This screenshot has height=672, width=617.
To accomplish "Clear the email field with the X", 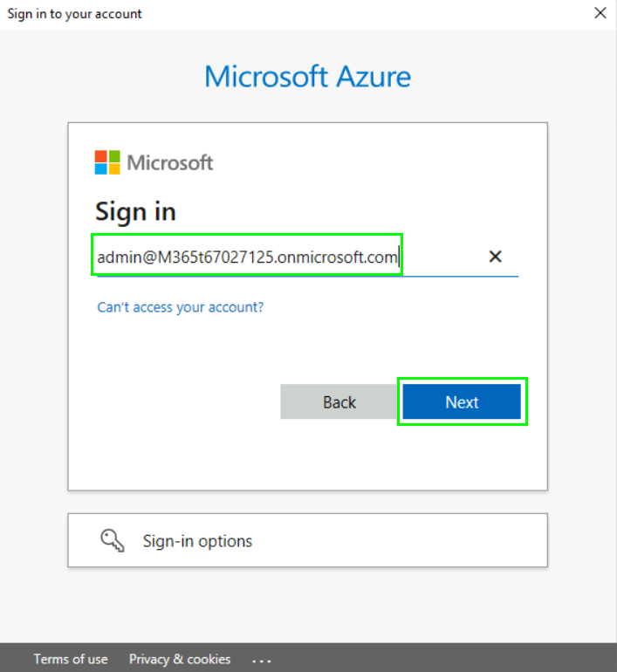I will click(x=495, y=257).
